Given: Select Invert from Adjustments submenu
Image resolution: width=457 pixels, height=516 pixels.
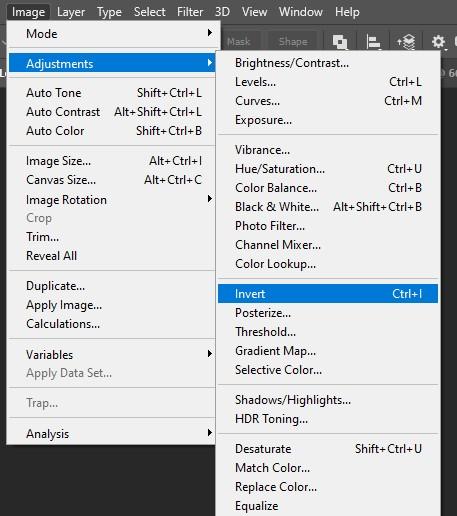Looking at the screenshot, I should [328, 294].
